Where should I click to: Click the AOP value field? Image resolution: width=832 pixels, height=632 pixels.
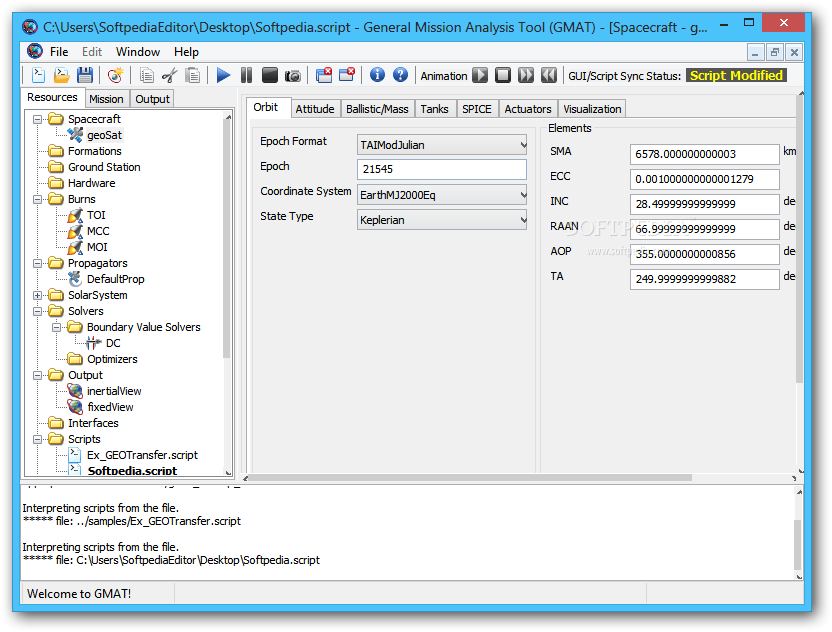705,254
